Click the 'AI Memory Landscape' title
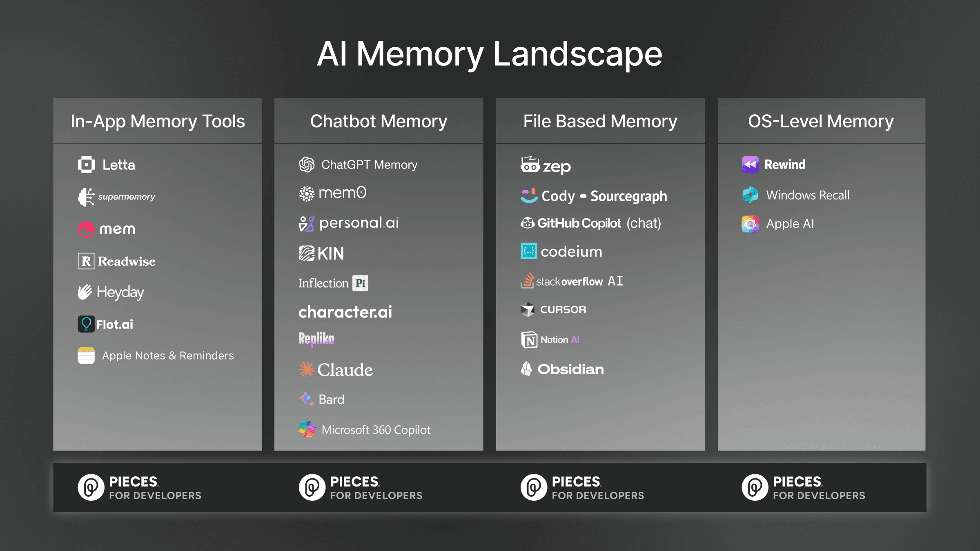 tap(490, 54)
